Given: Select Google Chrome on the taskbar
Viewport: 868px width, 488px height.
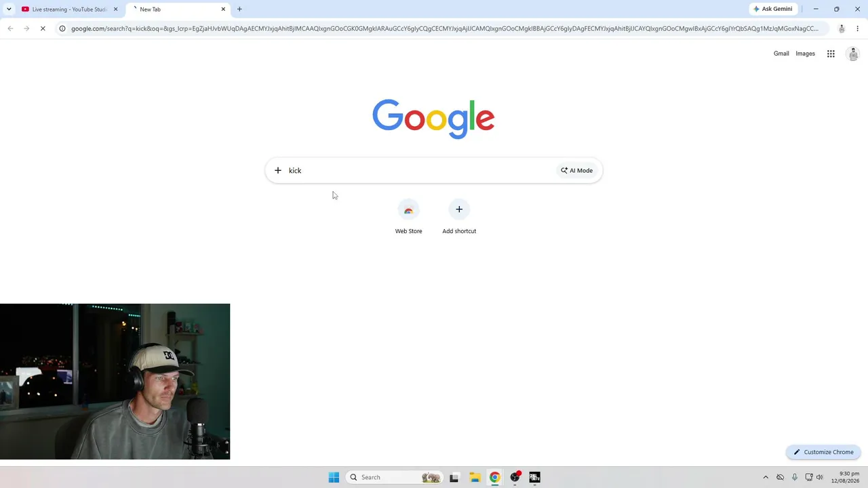Looking at the screenshot, I should 494,477.
